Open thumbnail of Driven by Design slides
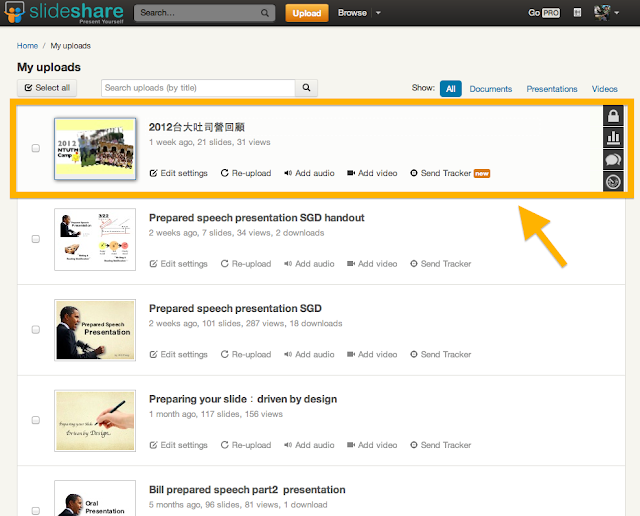Screen dimensions: 640x516 click(95, 421)
